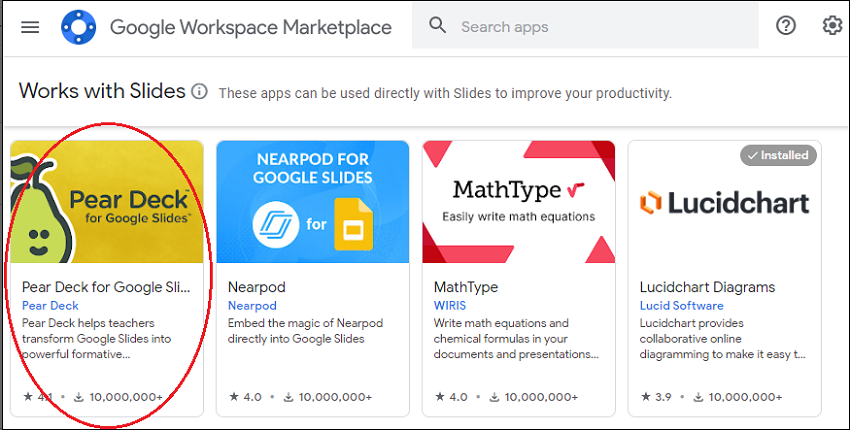Click Pear Deck's 10,000,000+ download count
850x430 pixels.
click(x=118, y=397)
